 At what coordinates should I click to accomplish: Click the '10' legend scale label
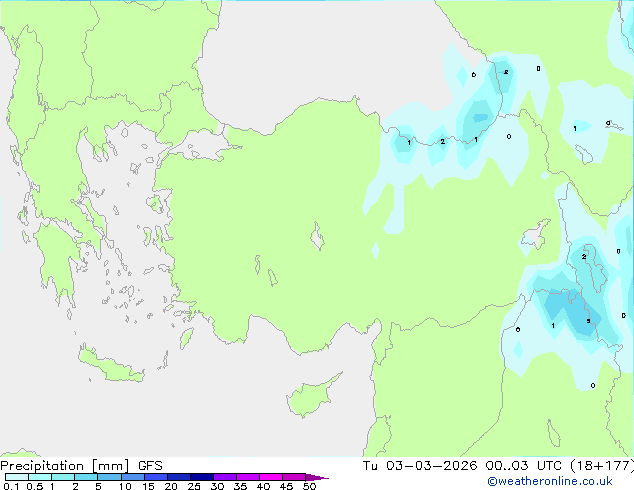pyautogui.click(x=125, y=486)
